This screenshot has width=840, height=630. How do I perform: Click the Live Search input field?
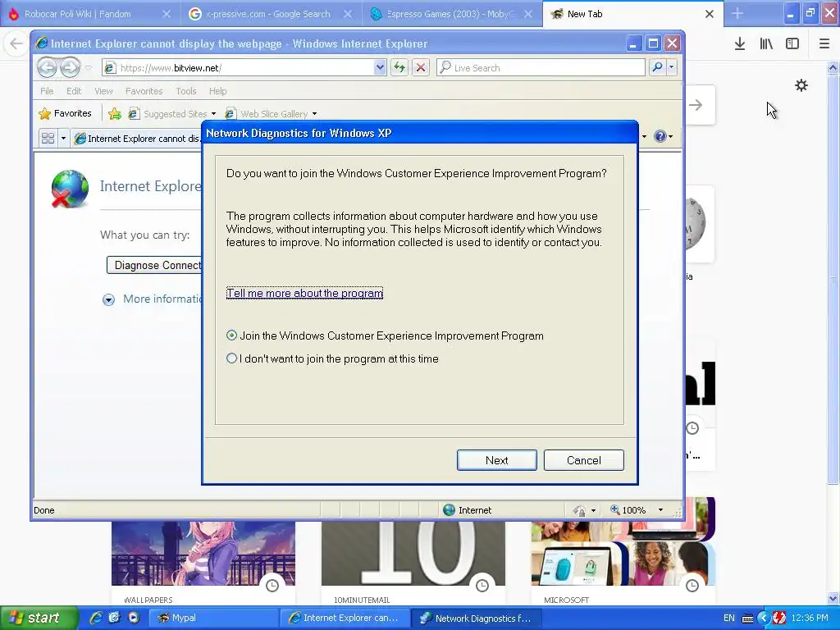541,67
